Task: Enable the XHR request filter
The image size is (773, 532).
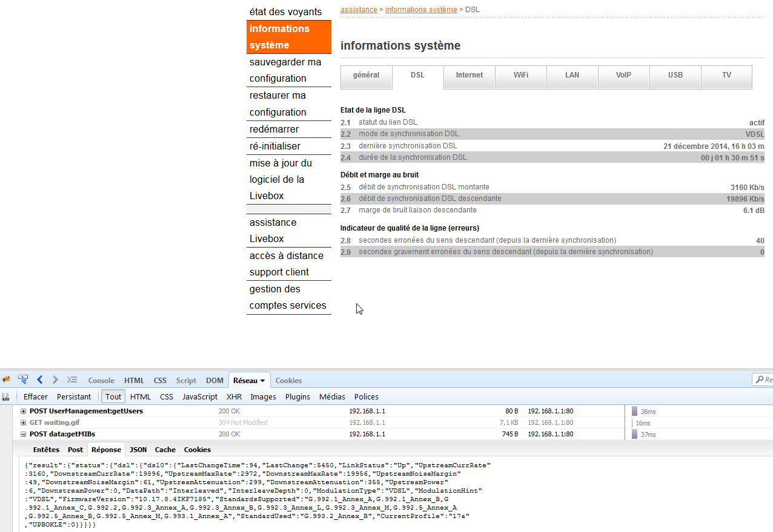Action: click(234, 396)
